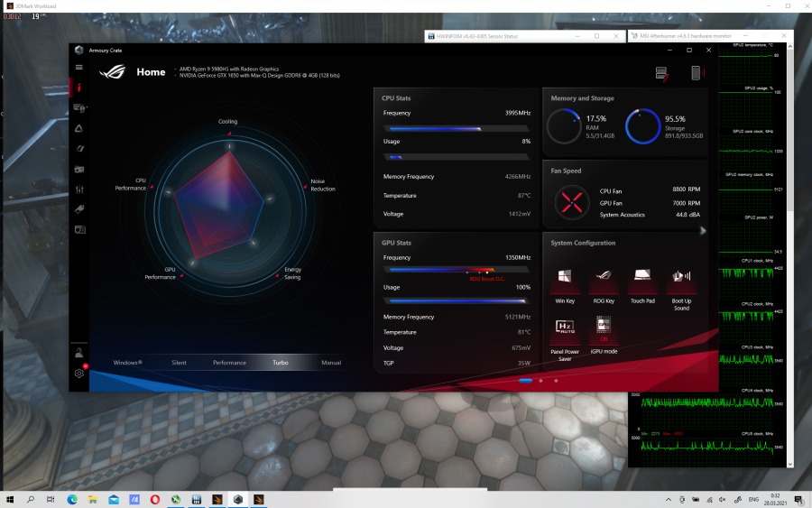Click the mobile device link icon
The width and height of the screenshot is (812, 508).
click(x=696, y=73)
